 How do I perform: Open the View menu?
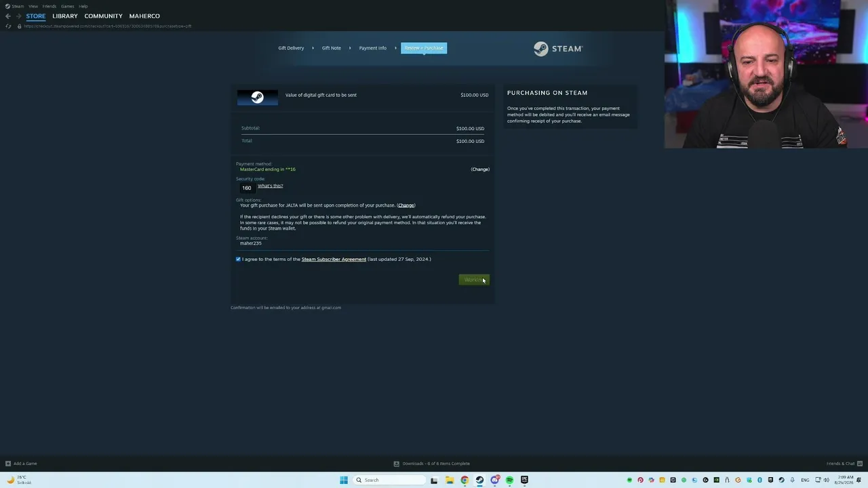click(x=33, y=6)
